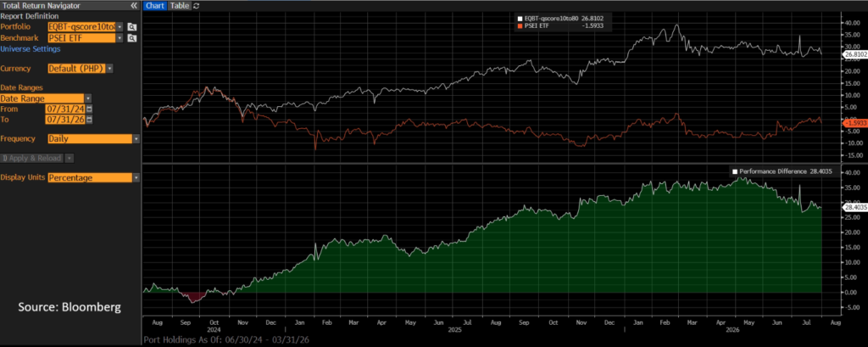Click the Default (PHP) currency field
This screenshot has height=347, width=868.
(76, 69)
